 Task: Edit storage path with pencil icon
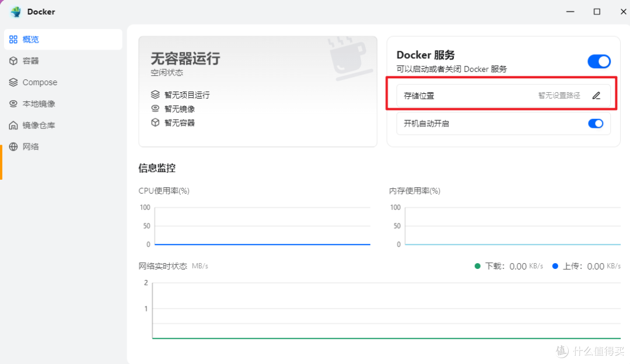click(596, 96)
